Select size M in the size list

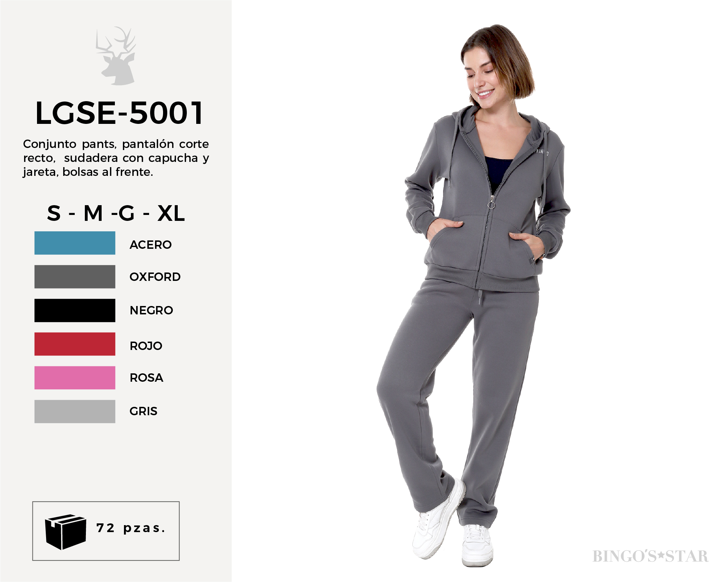pyautogui.click(x=93, y=213)
